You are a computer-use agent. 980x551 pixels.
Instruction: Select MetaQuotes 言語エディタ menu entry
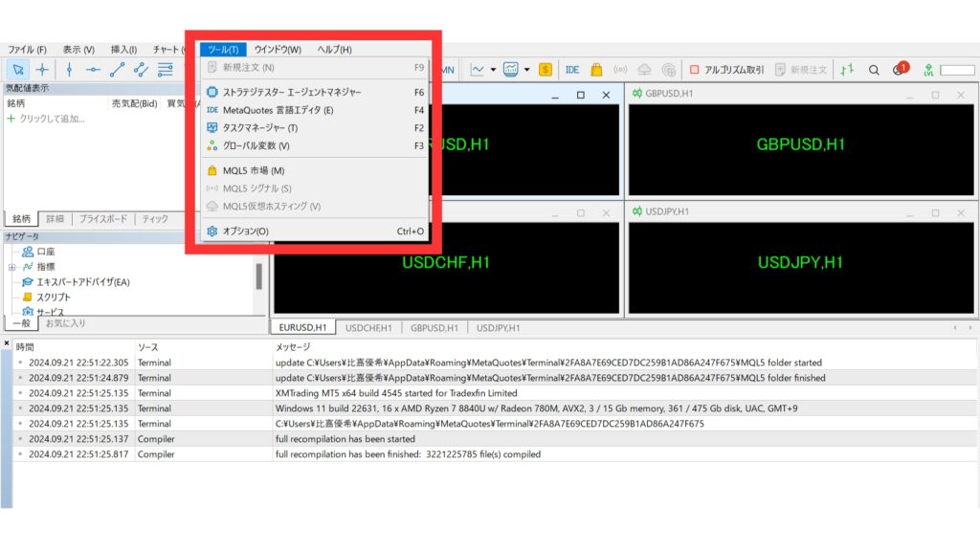click(x=278, y=110)
